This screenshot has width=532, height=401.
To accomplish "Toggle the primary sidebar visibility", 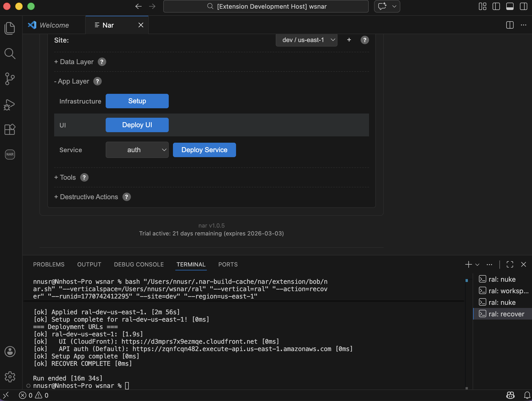I will tap(496, 6).
